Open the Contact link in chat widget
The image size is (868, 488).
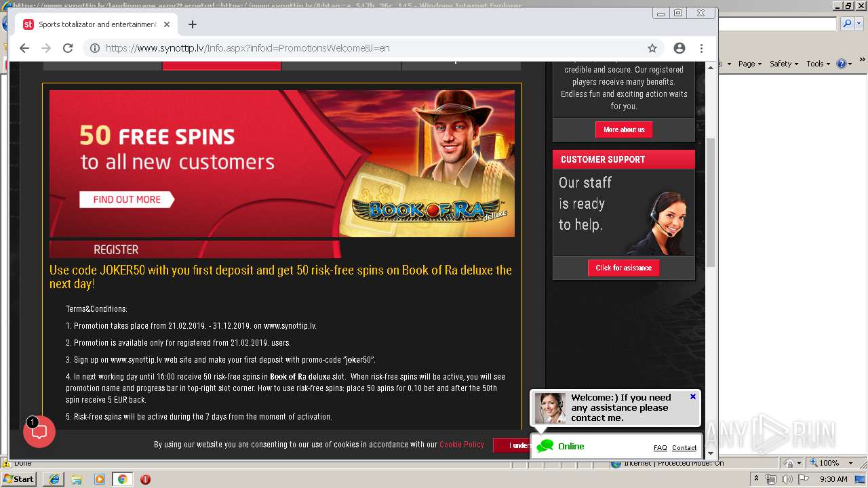[x=684, y=448]
